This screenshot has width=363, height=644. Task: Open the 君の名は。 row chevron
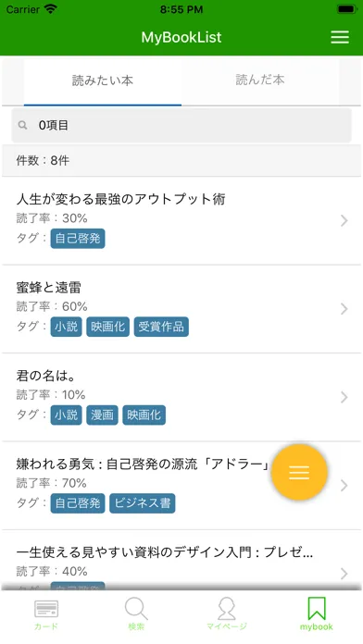pyautogui.click(x=344, y=397)
